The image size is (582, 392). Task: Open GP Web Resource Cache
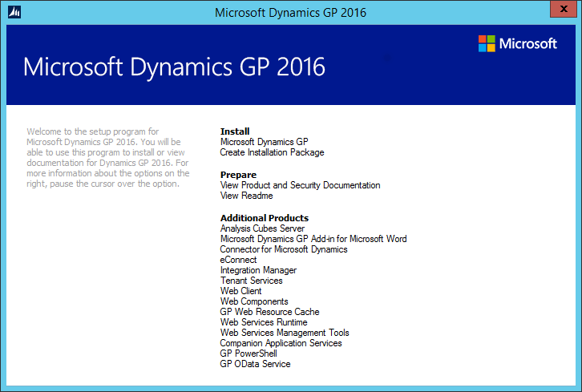tap(269, 312)
